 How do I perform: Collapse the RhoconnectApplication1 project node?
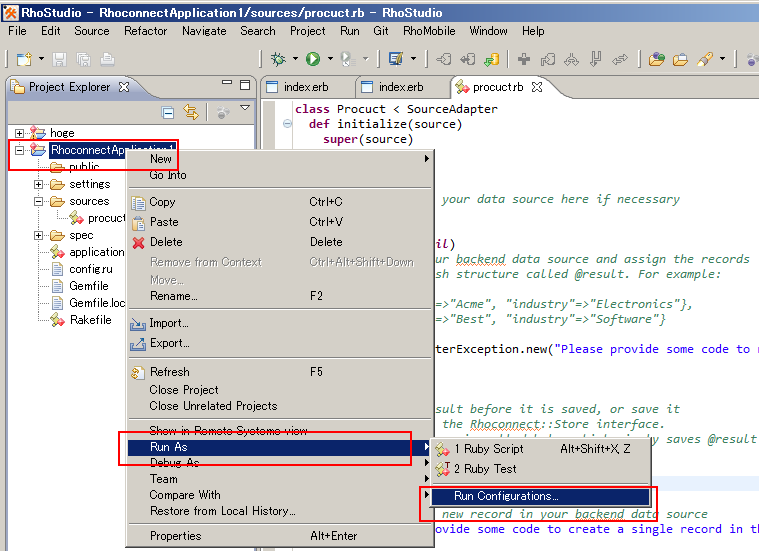19,150
